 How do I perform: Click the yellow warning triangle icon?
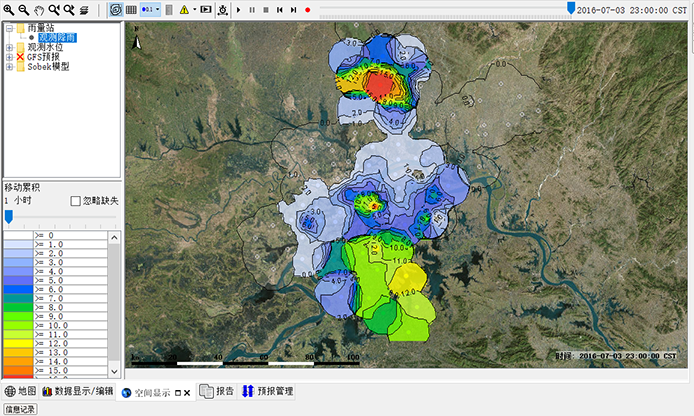click(x=184, y=9)
